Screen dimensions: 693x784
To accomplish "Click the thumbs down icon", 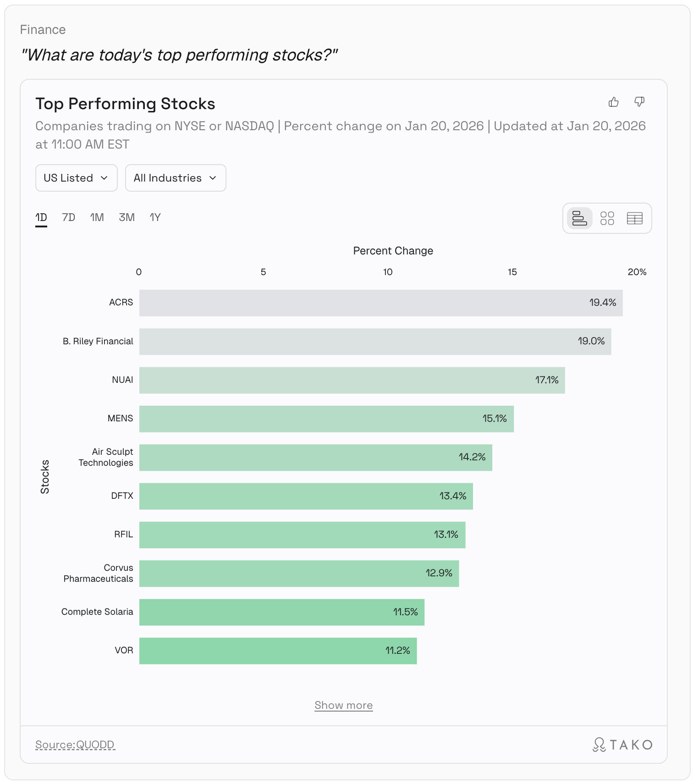I will (x=639, y=102).
